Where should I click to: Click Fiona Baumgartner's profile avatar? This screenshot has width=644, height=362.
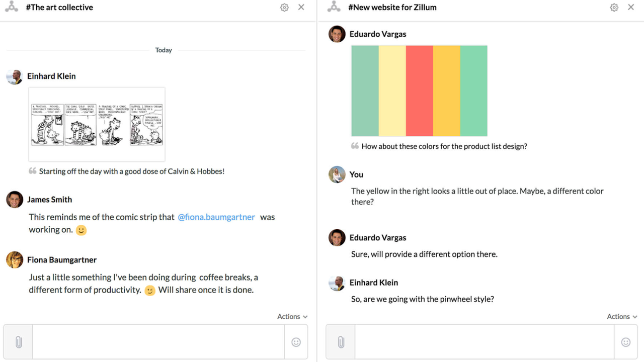[x=15, y=260]
